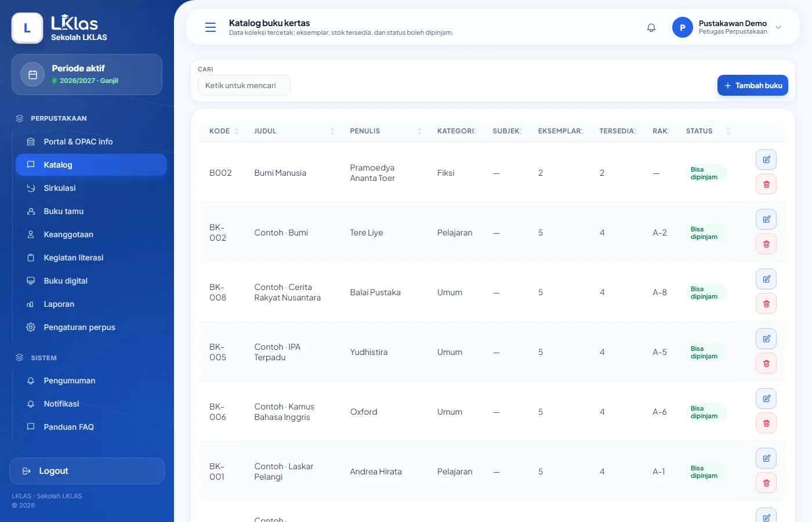Open the Periode aktif card

[87, 74]
